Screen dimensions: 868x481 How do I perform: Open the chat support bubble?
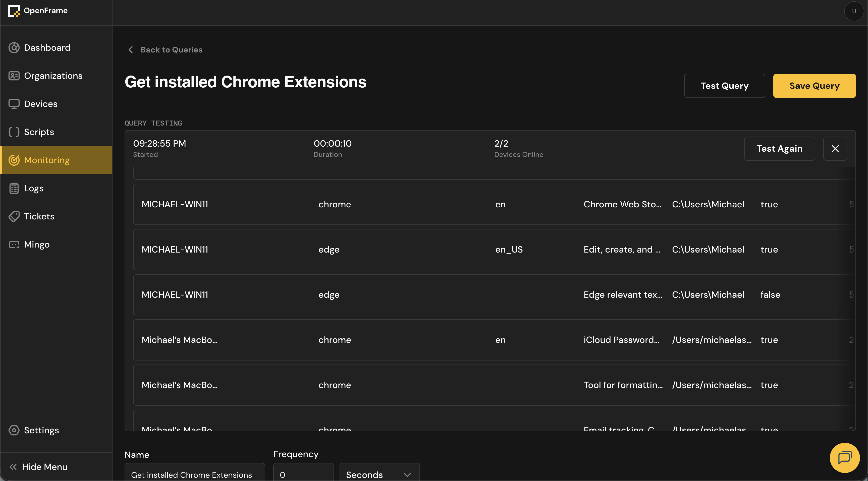pos(845,458)
